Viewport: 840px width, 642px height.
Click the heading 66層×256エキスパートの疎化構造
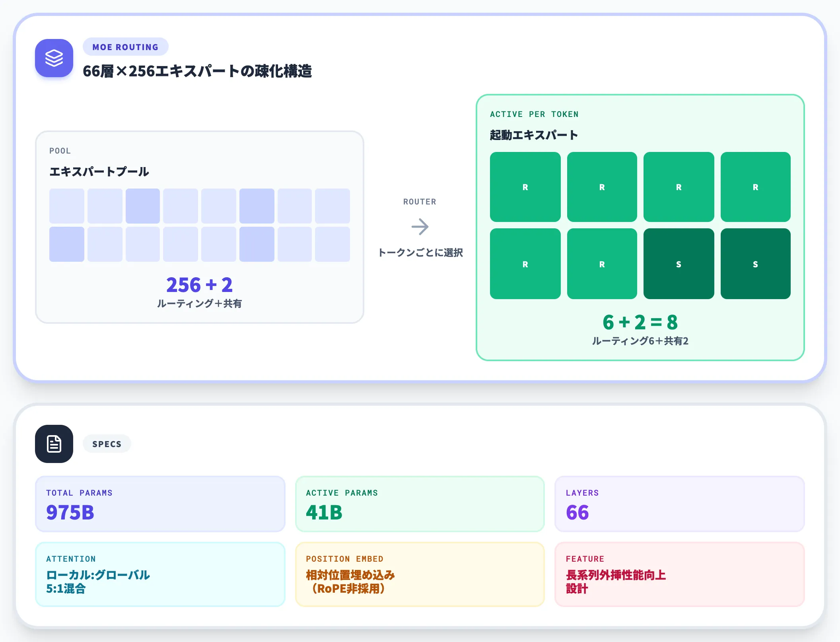coord(197,71)
